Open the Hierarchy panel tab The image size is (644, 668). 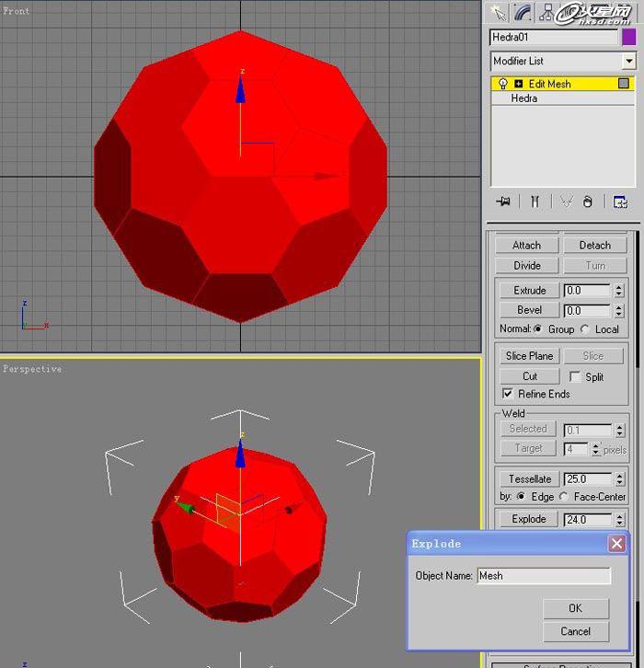[546, 12]
